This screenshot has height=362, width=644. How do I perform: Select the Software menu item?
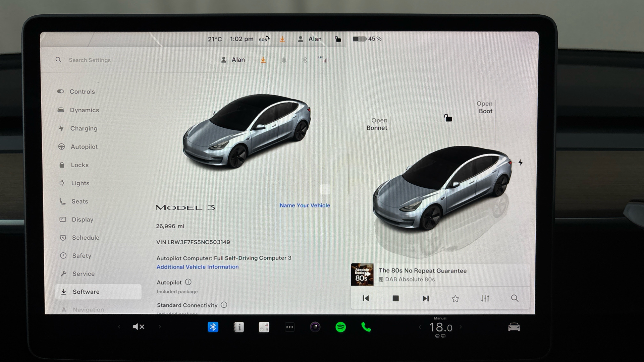pyautogui.click(x=98, y=292)
